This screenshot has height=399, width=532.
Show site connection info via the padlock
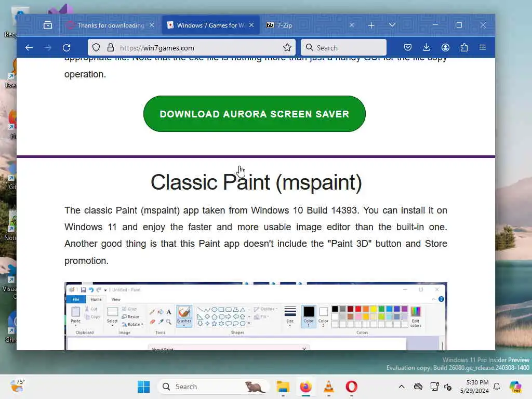[110, 47]
